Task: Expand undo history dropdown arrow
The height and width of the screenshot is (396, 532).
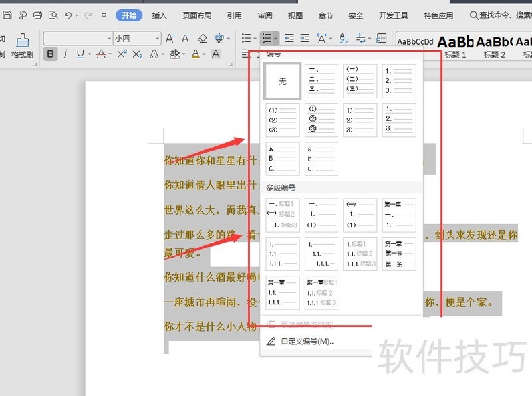Action: 76,15
